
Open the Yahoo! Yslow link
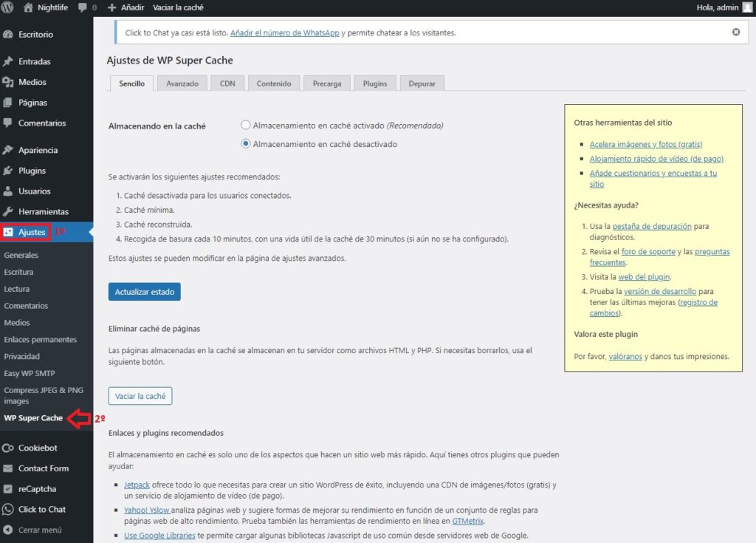(147, 510)
